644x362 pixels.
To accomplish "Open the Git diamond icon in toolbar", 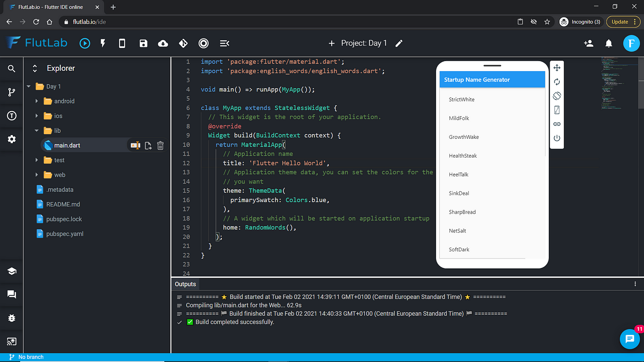I will click(x=183, y=43).
